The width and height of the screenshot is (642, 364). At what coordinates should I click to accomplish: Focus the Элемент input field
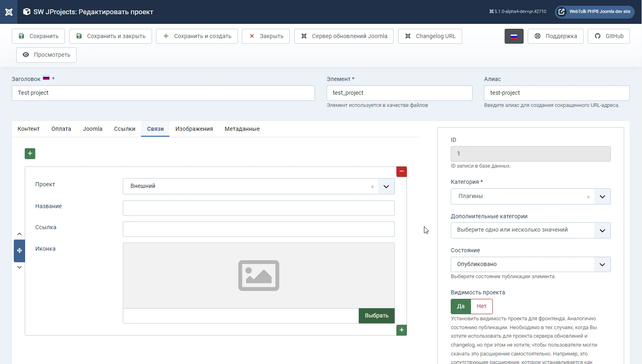399,93
